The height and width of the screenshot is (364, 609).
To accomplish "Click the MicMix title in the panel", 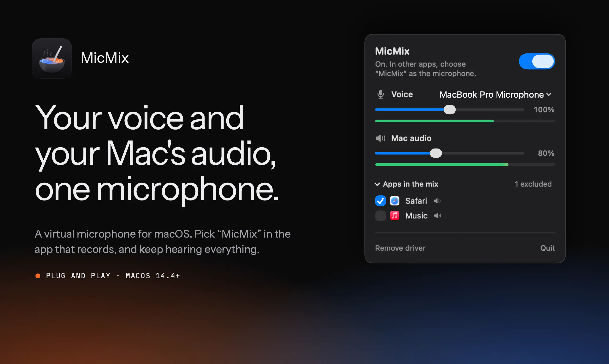I will point(392,51).
